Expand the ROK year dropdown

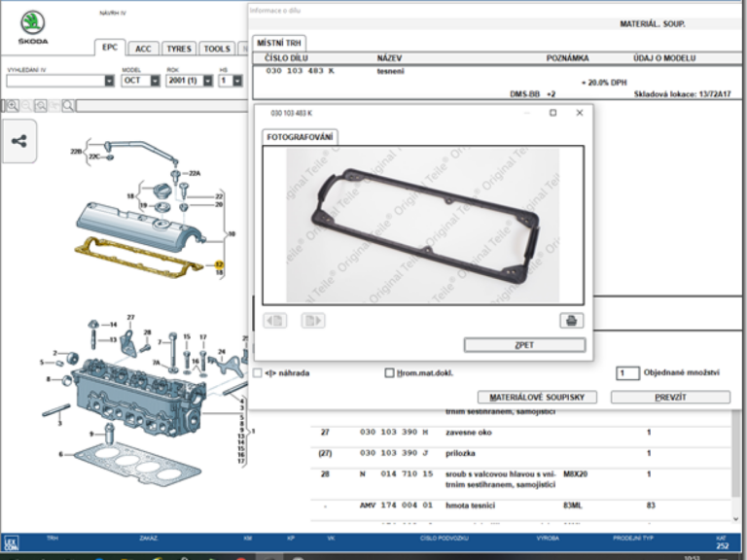tap(207, 81)
